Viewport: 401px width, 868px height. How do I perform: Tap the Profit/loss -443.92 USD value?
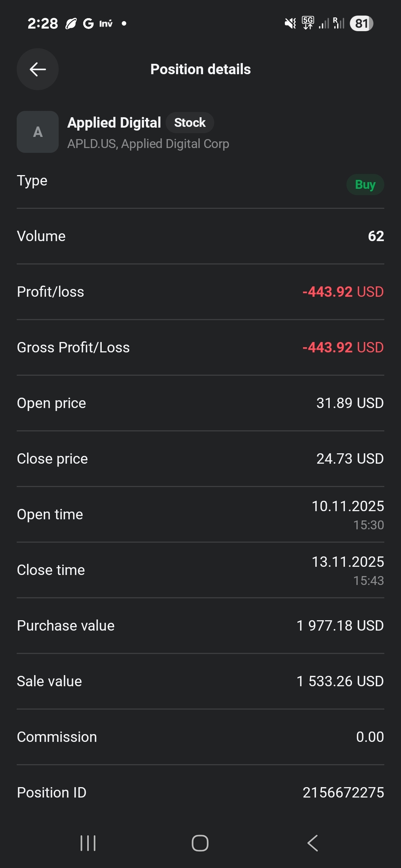(x=343, y=292)
